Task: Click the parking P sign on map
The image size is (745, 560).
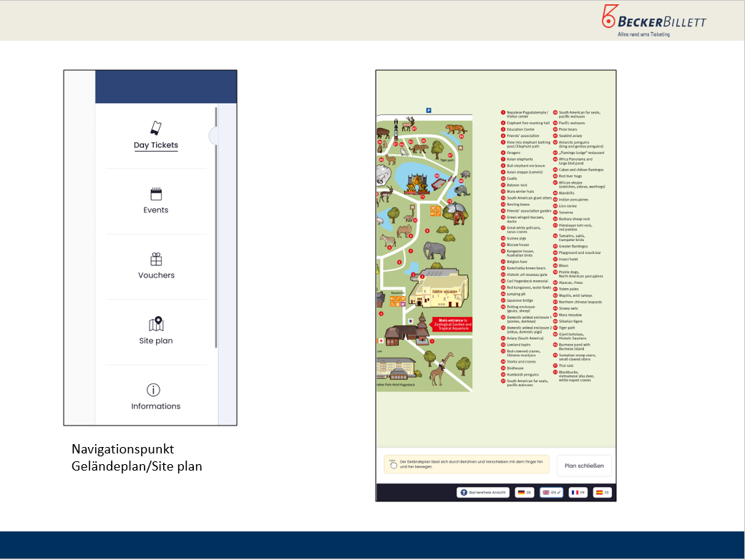Action: click(429, 110)
